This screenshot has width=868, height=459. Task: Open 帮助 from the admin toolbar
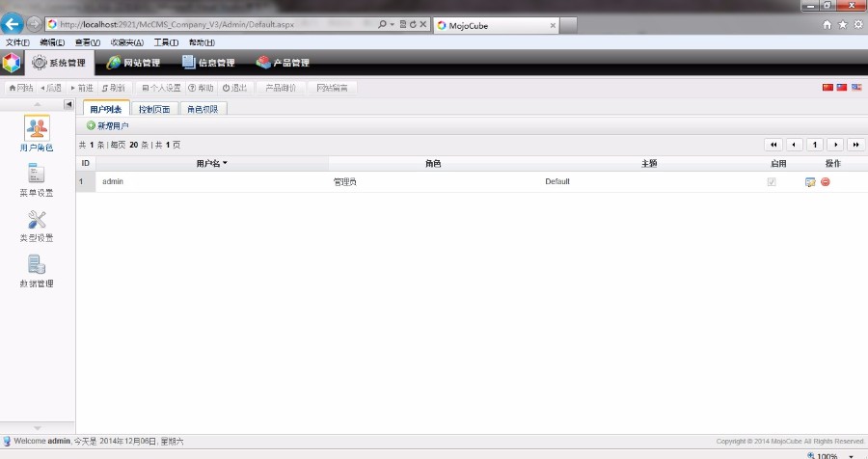[x=201, y=88]
